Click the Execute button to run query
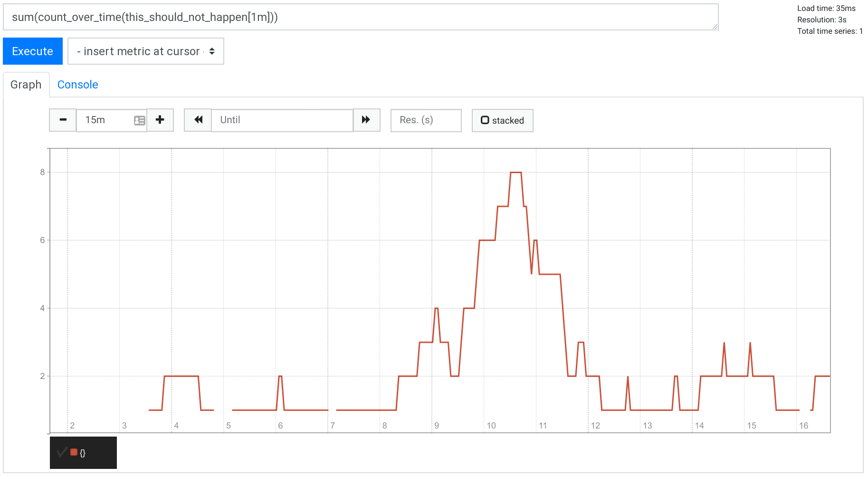868x477 pixels. tap(32, 51)
